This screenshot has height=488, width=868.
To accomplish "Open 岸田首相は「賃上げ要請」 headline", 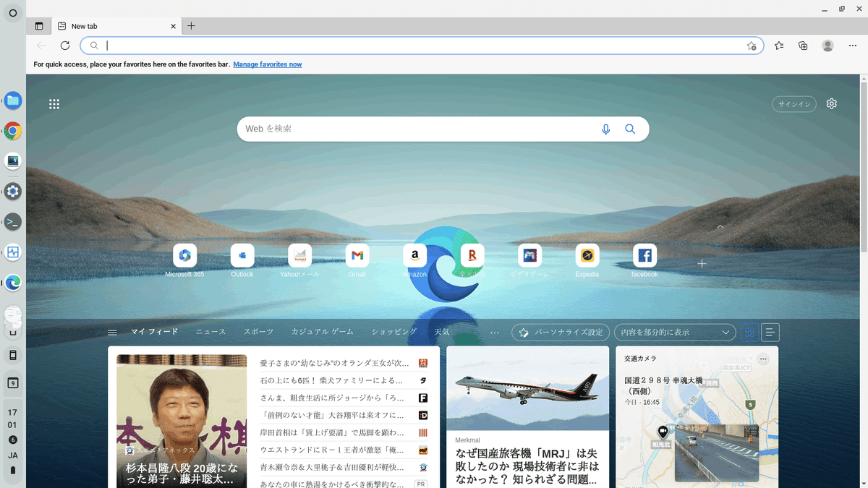I will click(x=332, y=432).
